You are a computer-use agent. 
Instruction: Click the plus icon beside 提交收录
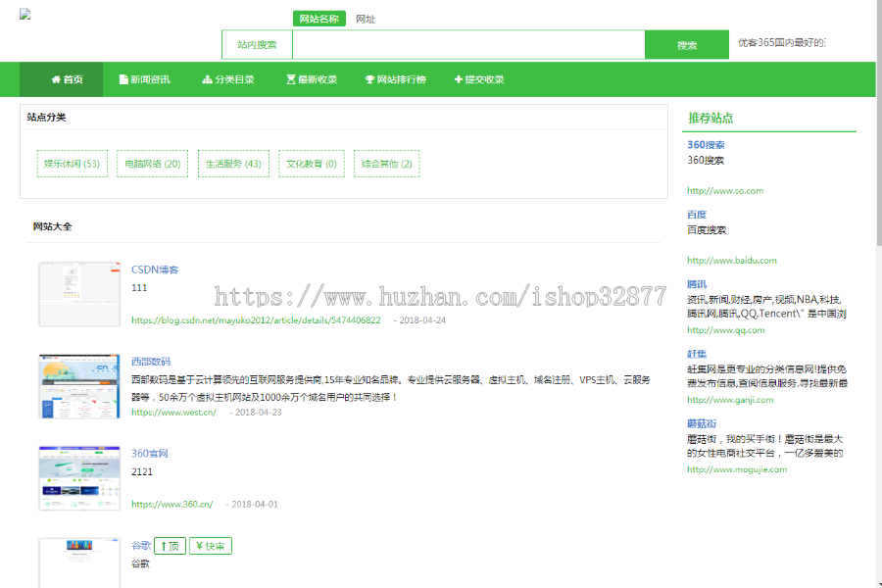point(459,79)
